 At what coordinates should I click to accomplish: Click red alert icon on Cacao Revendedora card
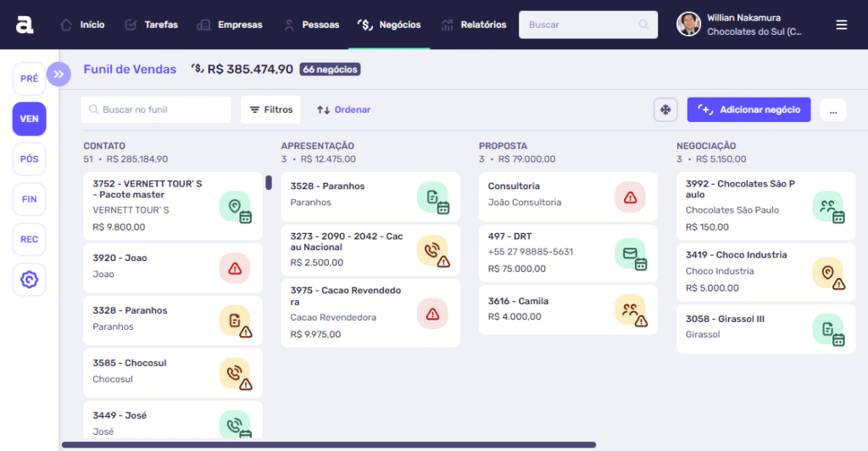click(x=432, y=314)
